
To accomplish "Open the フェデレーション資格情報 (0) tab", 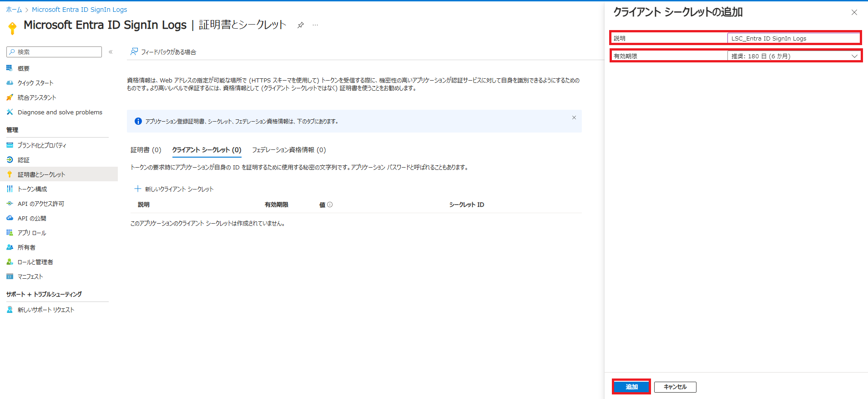I will coord(289,150).
